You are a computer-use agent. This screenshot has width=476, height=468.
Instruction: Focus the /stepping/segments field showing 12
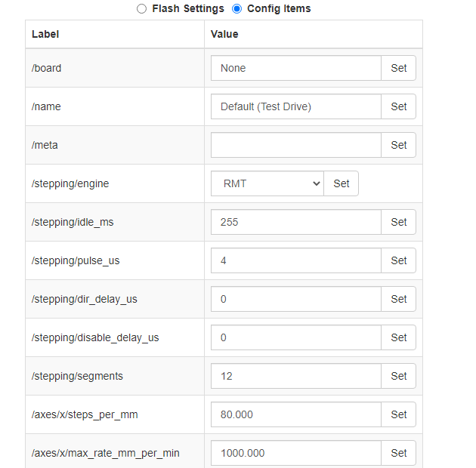pos(296,376)
